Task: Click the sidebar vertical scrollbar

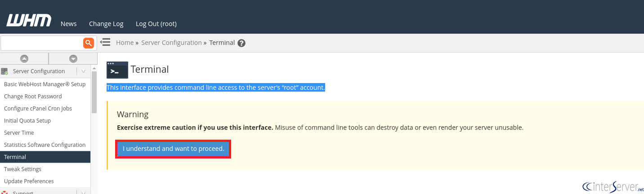Action: click(x=94, y=92)
